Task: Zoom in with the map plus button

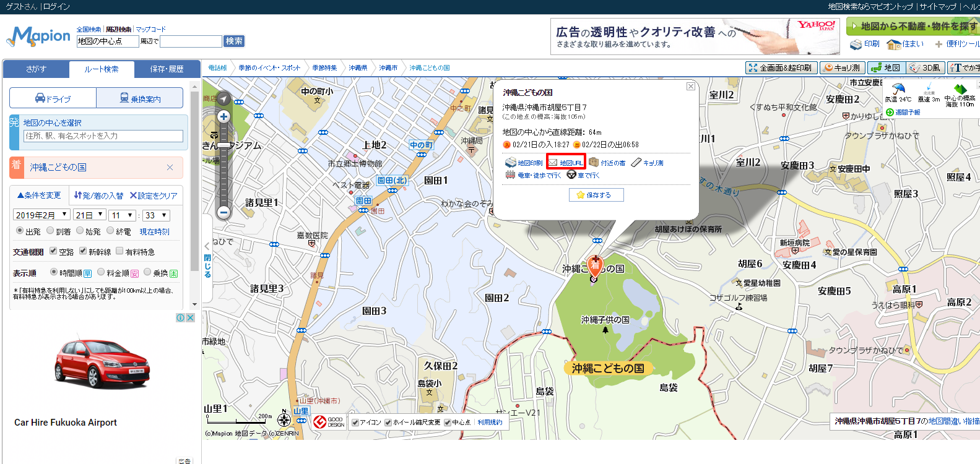Action: pos(223,116)
